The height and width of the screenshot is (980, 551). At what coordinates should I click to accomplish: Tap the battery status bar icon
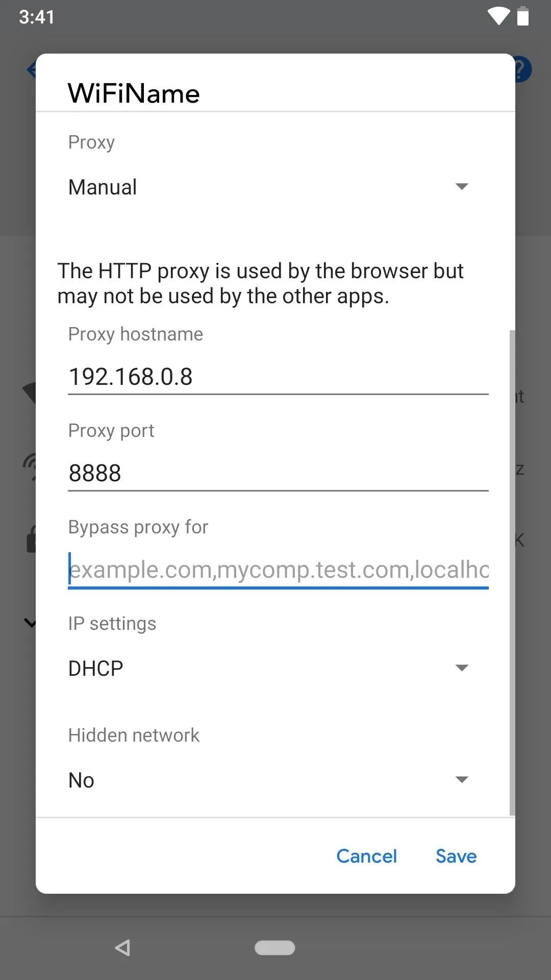point(523,16)
